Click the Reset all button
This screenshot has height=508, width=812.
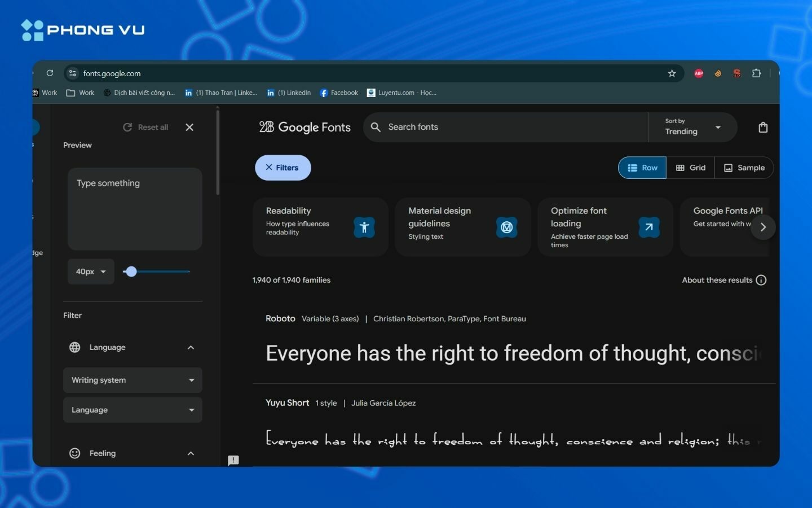(x=145, y=128)
